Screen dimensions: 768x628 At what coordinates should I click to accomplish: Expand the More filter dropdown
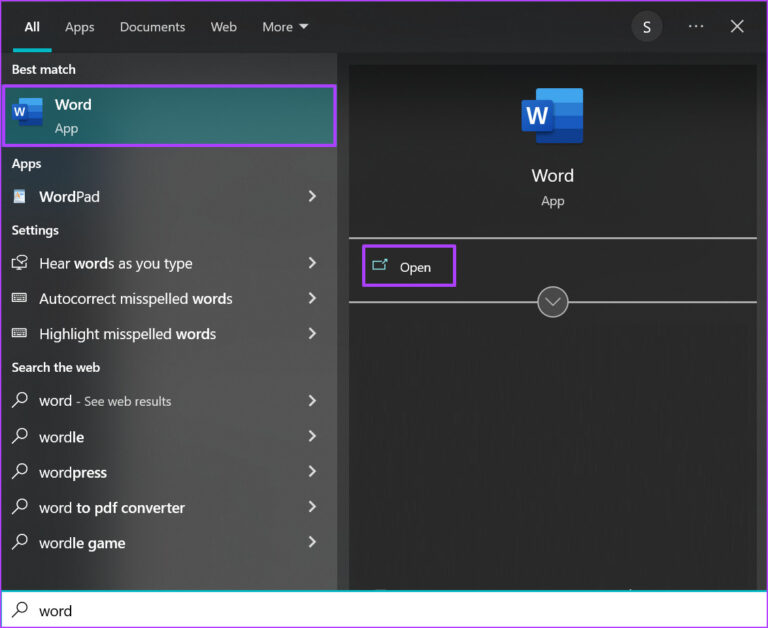click(285, 27)
